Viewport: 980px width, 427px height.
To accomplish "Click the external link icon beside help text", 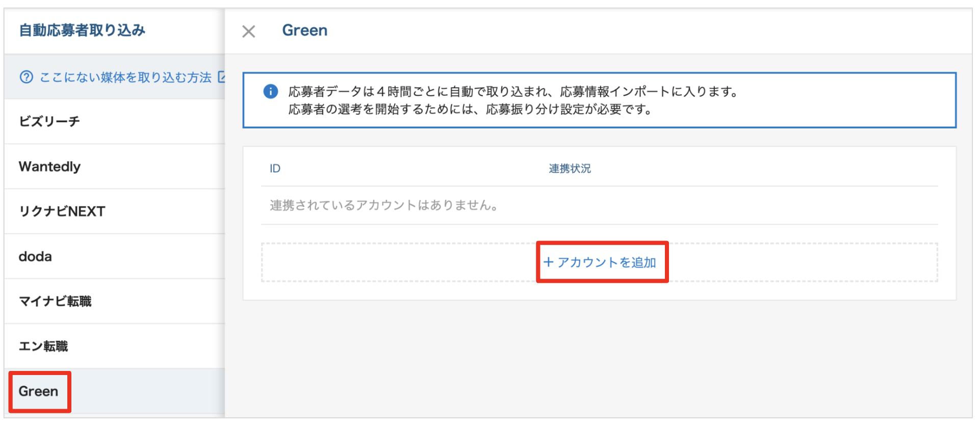I will [x=222, y=77].
